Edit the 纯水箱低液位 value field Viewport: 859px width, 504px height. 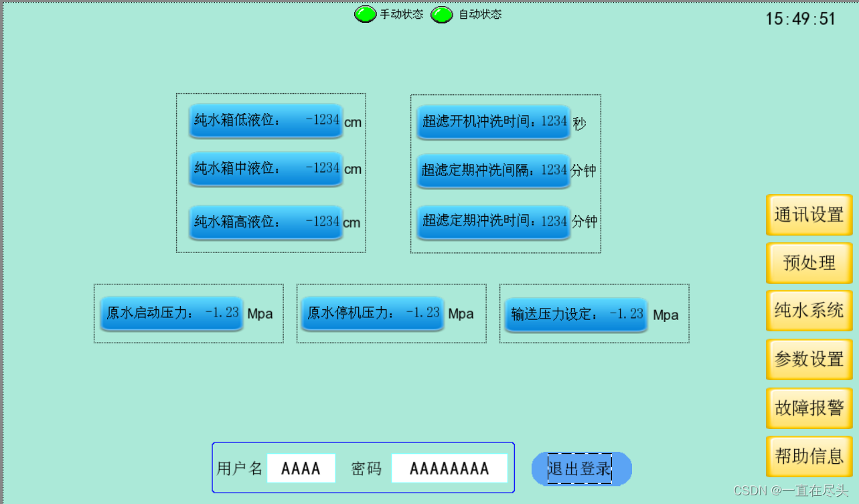click(x=266, y=121)
